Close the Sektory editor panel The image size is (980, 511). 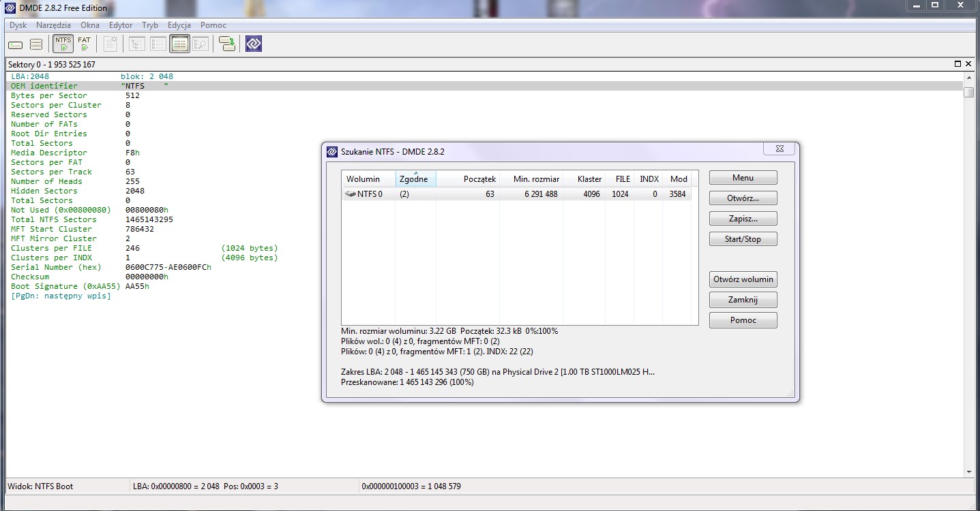pos(968,64)
